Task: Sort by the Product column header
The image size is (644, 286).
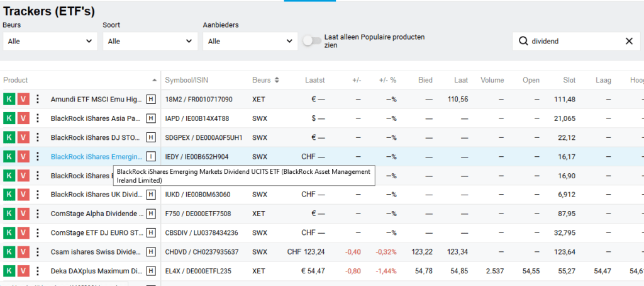Action: point(16,80)
